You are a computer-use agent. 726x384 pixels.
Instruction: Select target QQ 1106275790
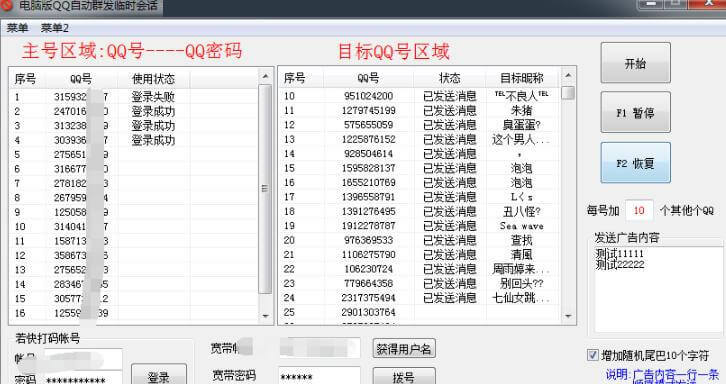tap(369, 254)
